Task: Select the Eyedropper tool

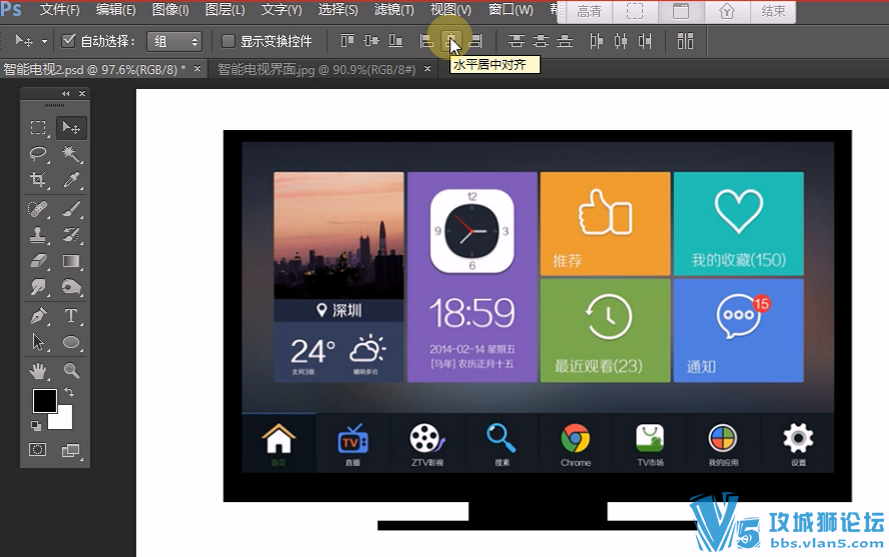Action: tap(71, 180)
